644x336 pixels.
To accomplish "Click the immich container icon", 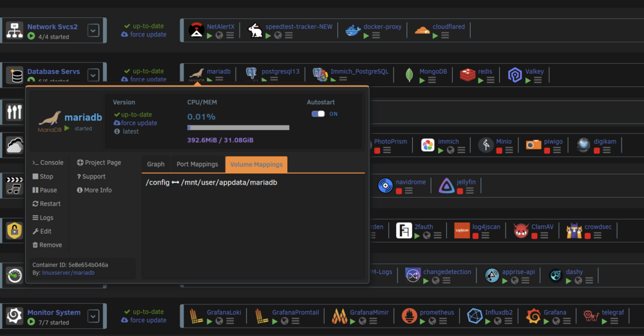I will 428,145.
